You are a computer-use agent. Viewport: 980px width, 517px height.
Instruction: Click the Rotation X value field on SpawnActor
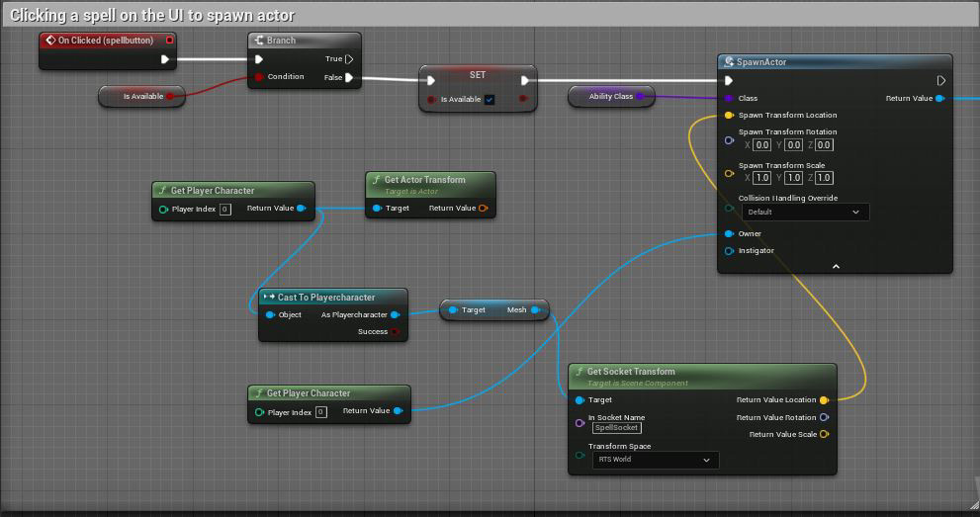761,145
